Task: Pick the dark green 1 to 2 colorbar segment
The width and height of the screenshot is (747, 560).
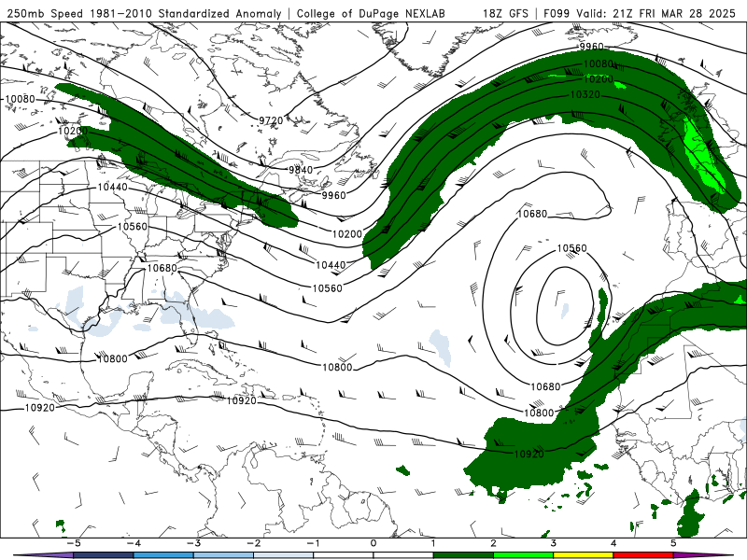Action: point(463,555)
